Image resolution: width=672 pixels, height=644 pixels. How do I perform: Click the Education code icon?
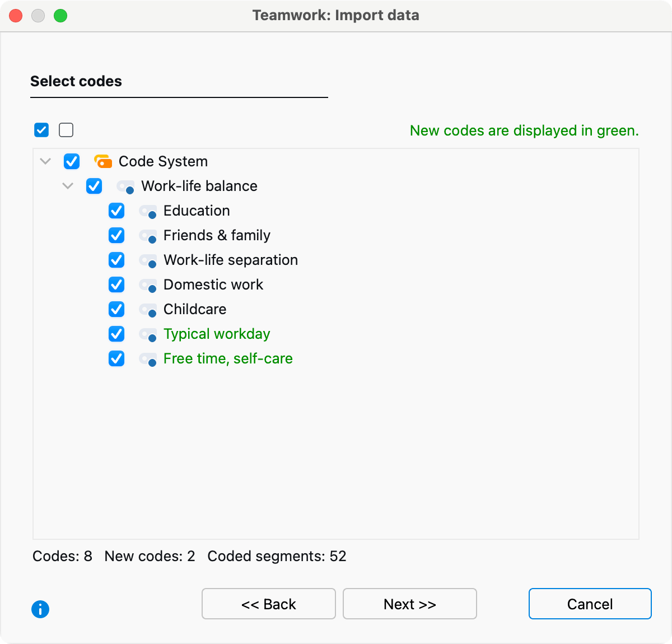click(148, 211)
